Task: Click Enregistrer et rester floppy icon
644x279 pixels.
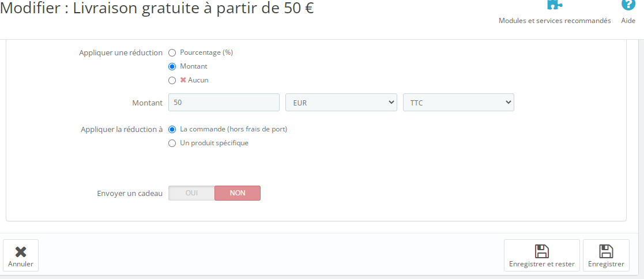Action: [x=542, y=251]
